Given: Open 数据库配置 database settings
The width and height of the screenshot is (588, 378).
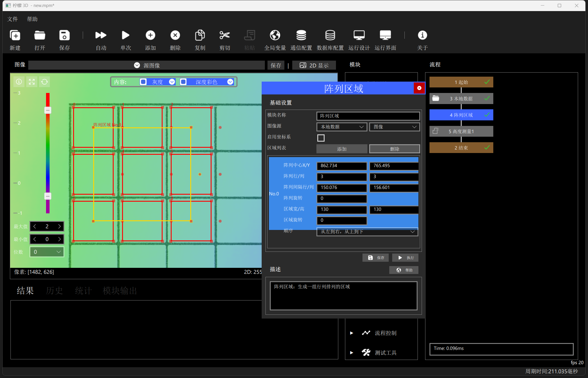Looking at the screenshot, I should pyautogui.click(x=330, y=35).
